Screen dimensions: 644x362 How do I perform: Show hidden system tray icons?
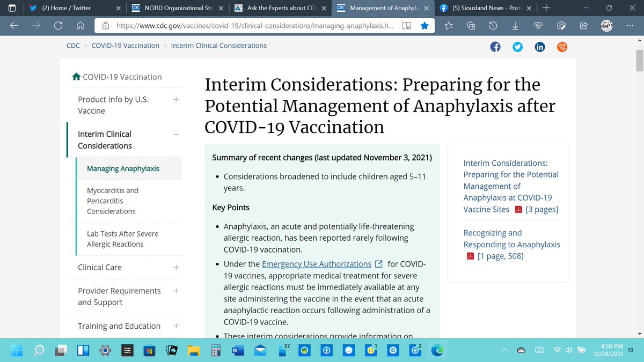[x=505, y=350]
